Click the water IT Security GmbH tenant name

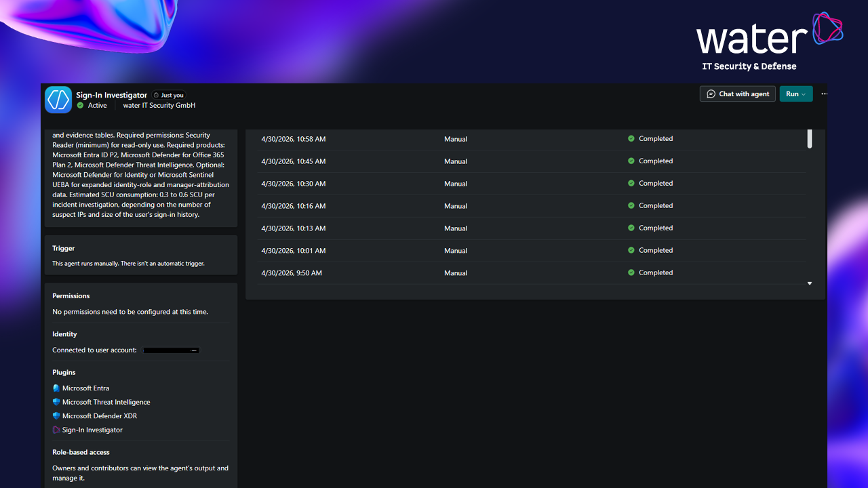(x=159, y=106)
